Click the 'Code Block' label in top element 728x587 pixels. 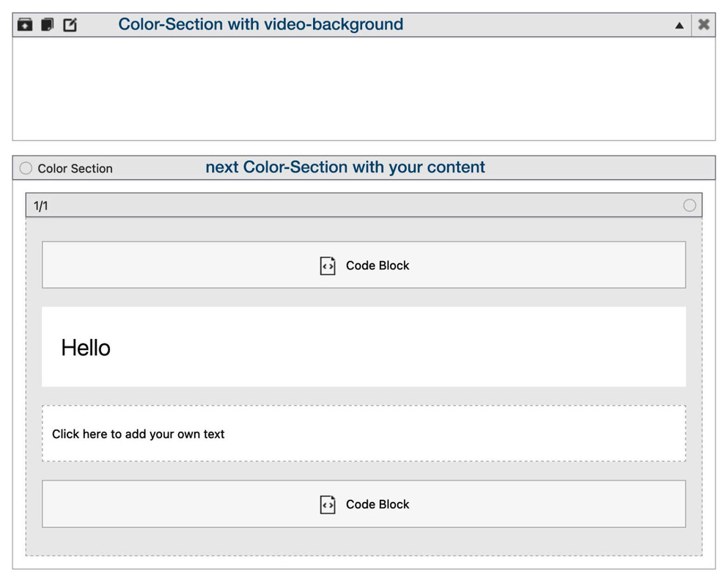pos(378,266)
